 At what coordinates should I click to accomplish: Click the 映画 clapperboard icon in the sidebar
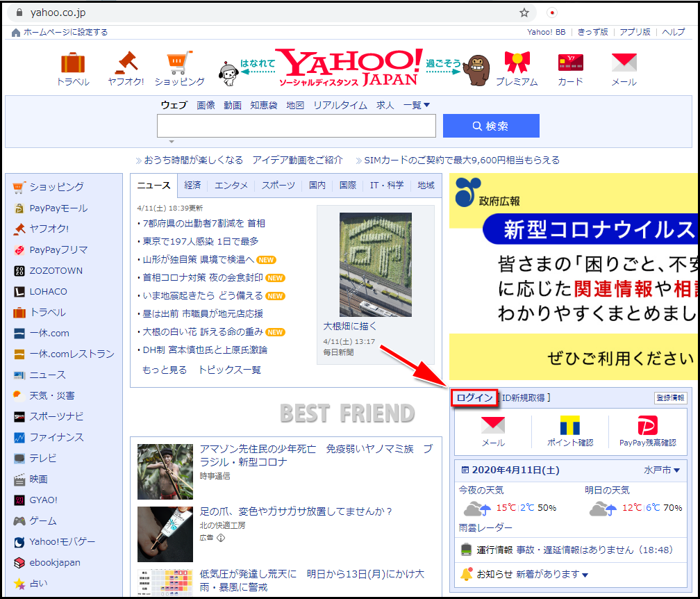click(19, 479)
